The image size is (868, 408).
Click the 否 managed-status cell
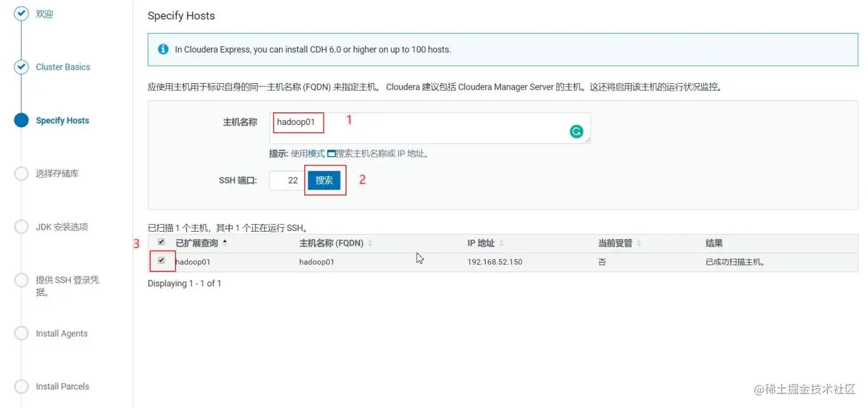click(x=602, y=262)
